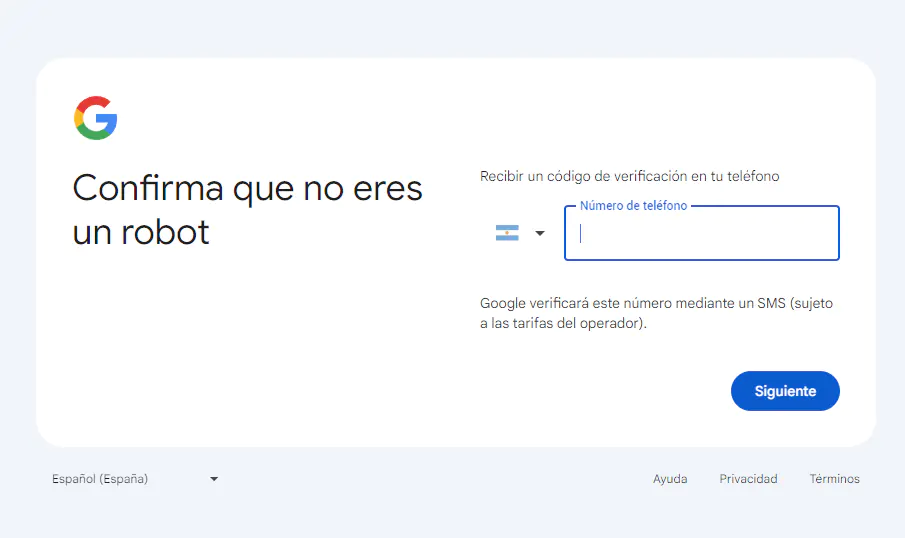This screenshot has width=905, height=538.
Task: Open the Ayuda link
Action: pos(670,479)
